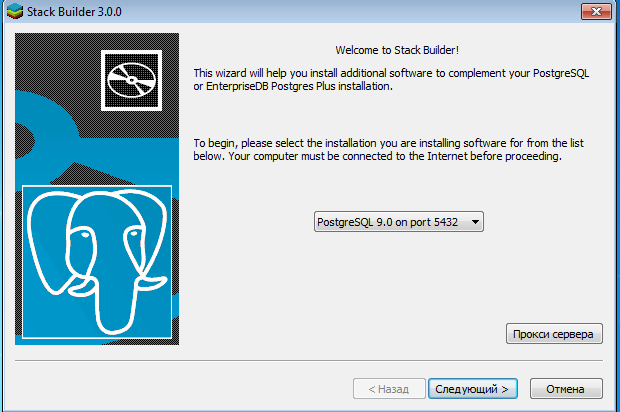Screen dimensions: 620x412
Task: Cancel the wizard with Отмена
Action: 566,389
